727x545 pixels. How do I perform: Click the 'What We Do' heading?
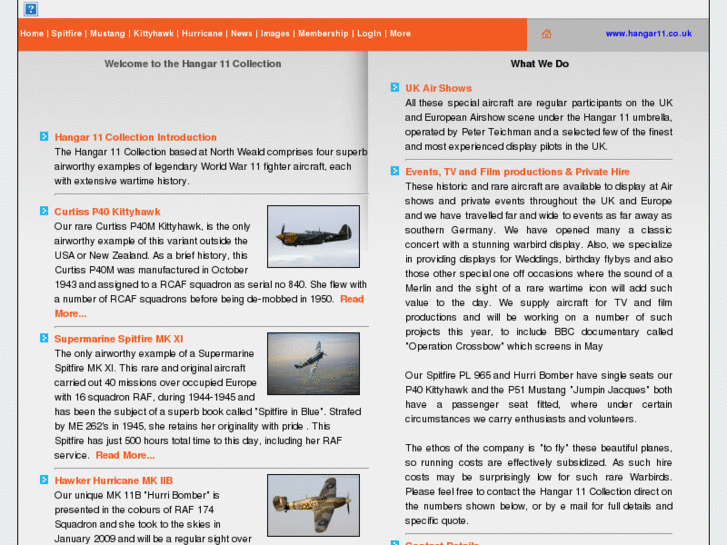(540, 64)
